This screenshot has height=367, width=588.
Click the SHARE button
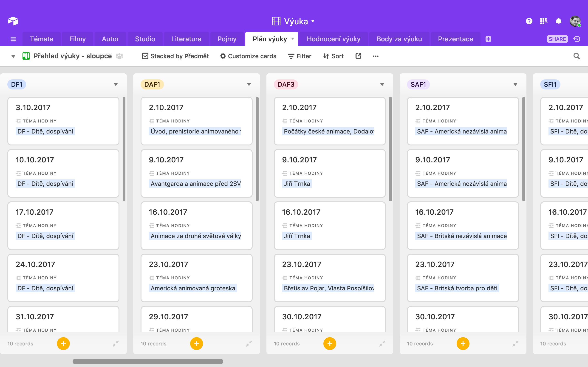tap(557, 39)
